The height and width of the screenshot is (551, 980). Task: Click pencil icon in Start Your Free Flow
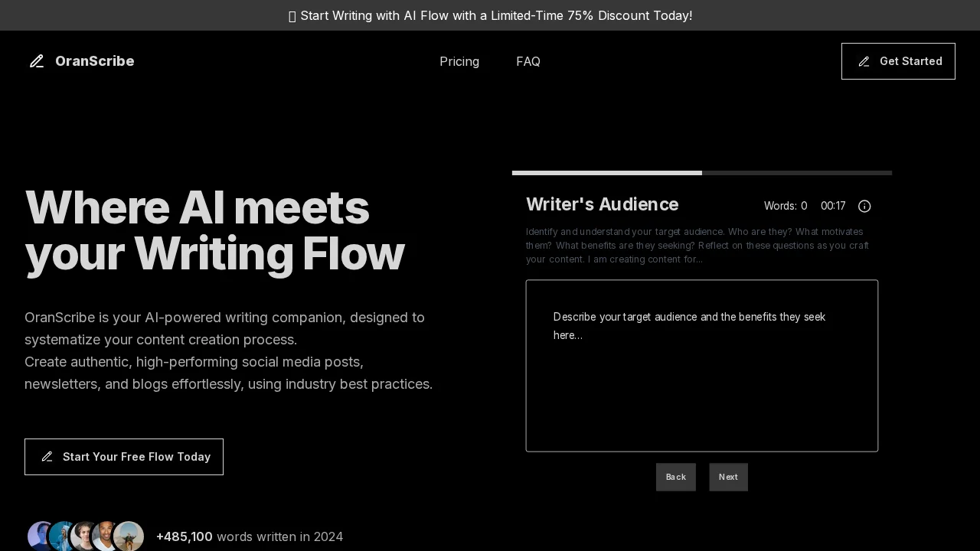47,457
